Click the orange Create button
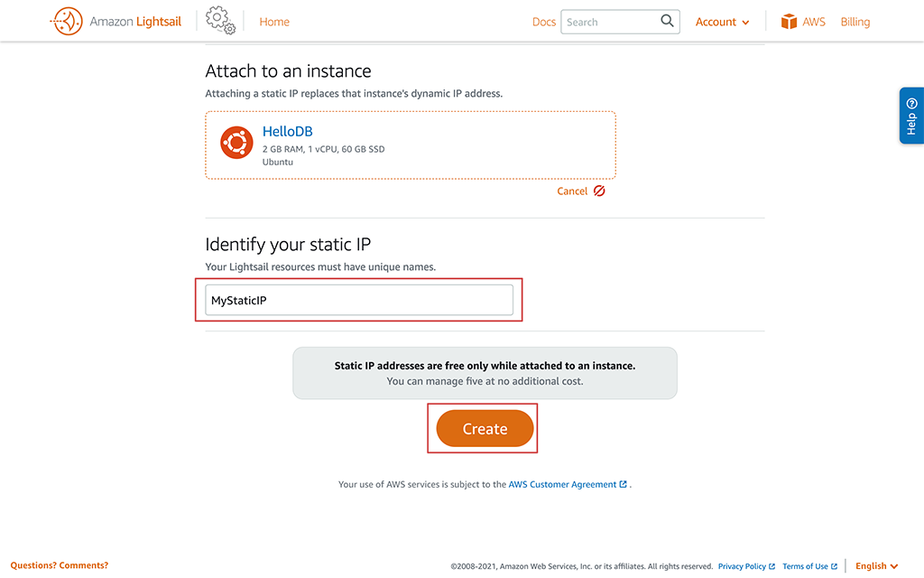The width and height of the screenshot is (924, 578). [485, 429]
